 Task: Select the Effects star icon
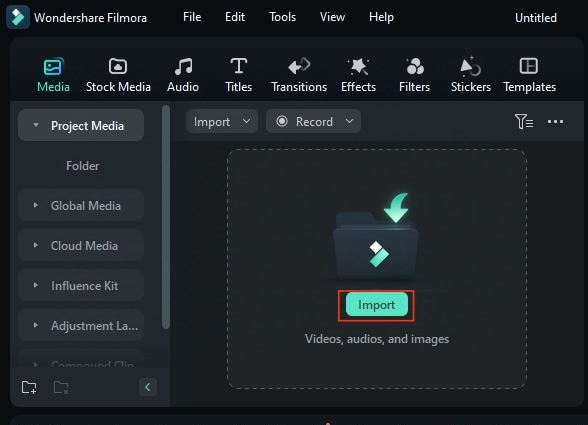(358, 67)
